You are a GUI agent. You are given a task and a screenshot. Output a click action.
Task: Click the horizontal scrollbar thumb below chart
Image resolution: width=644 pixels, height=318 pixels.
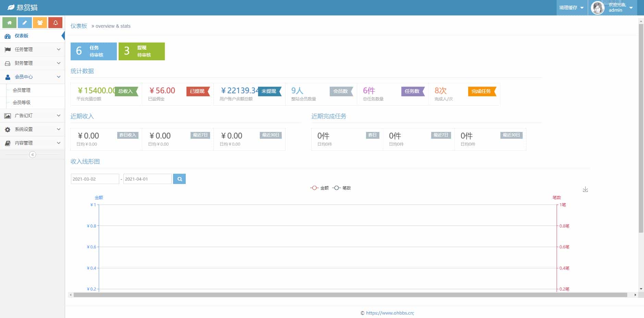pos(350,295)
